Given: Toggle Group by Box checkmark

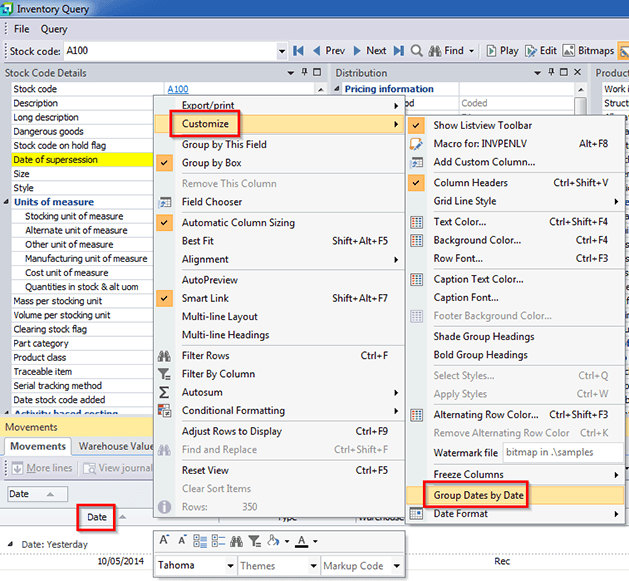Looking at the screenshot, I should [x=164, y=163].
